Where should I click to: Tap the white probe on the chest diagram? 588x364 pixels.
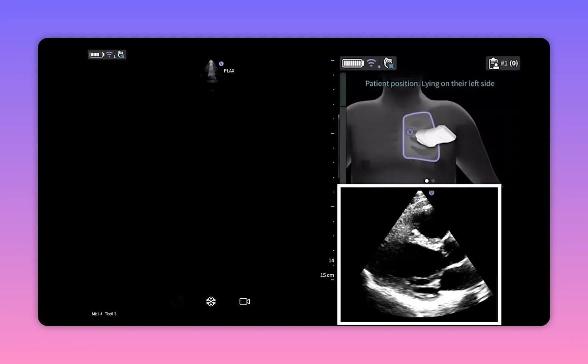[435, 135]
